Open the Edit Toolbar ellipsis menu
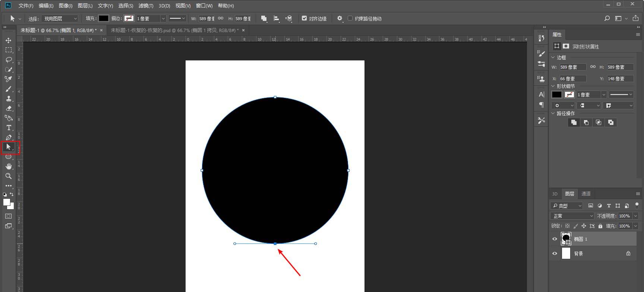The width and height of the screenshot is (644, 292). 8,186
